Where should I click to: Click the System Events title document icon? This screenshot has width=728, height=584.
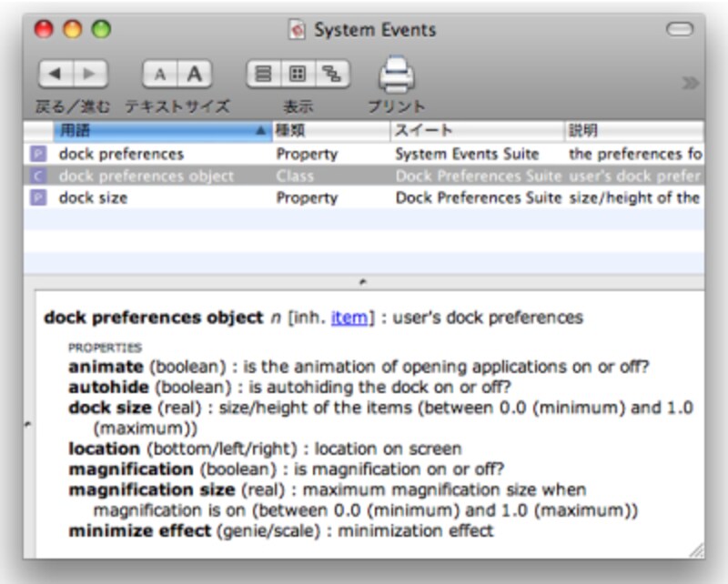click(x=297, y=30)
